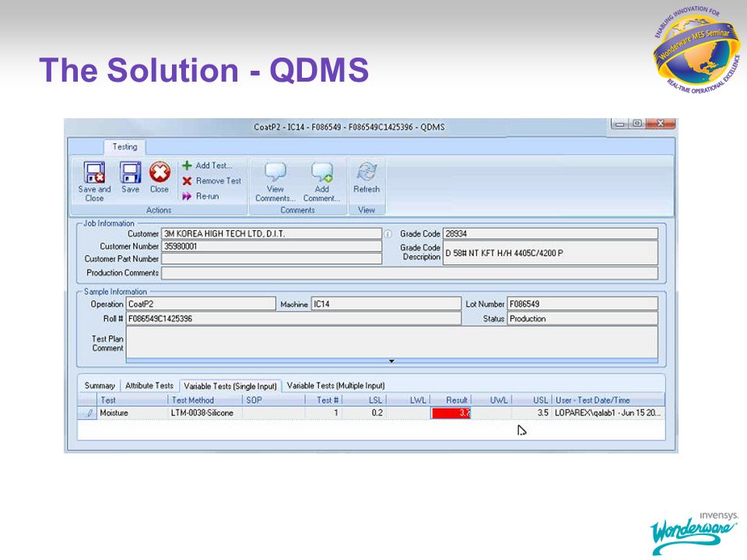
Task: Select Variable Tests (Single Input) tab
Action: point(230,386)
